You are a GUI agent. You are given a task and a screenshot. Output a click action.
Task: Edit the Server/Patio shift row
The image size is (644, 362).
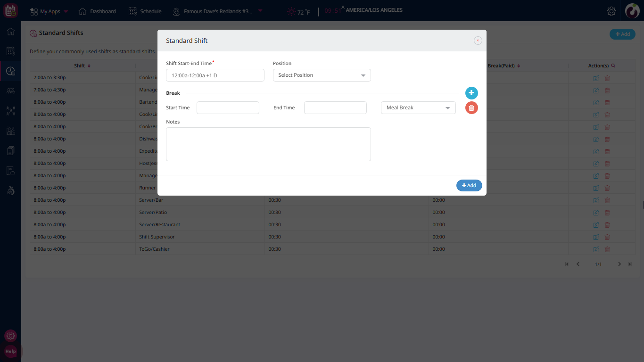(596, 213)
